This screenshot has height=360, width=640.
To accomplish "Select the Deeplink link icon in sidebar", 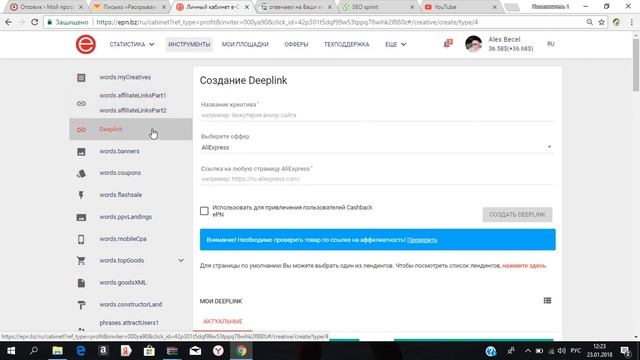I will [x=81, y=130].
